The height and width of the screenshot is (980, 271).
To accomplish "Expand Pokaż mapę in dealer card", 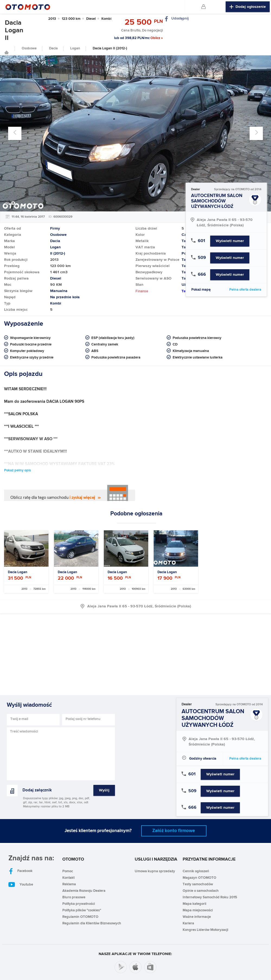I will click(x=201, y=290).
